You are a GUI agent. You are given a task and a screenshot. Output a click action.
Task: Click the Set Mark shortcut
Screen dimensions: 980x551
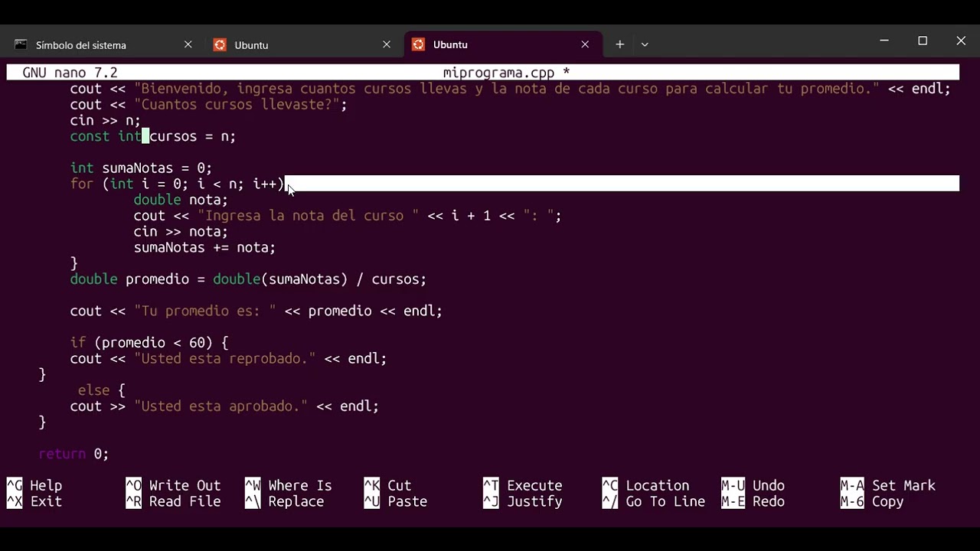pyautogui.click(x=887, y=485)
